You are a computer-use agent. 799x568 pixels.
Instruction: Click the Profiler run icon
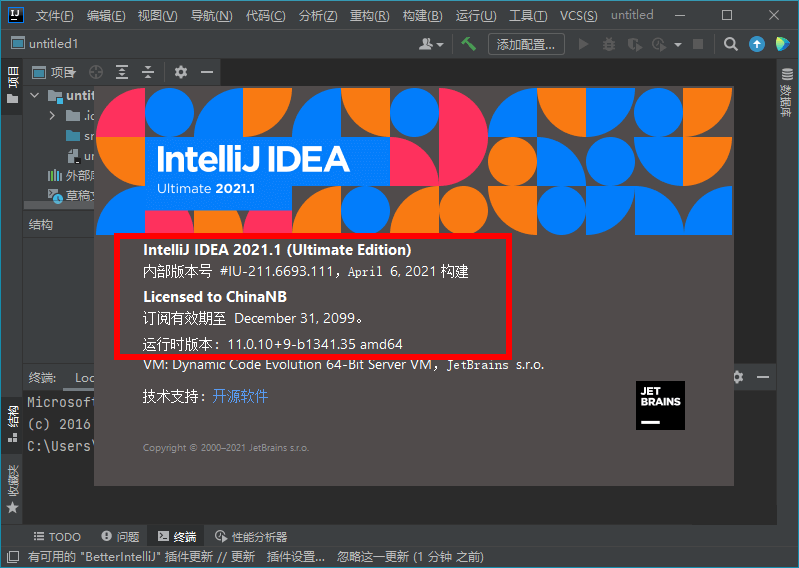coord(659,45)
